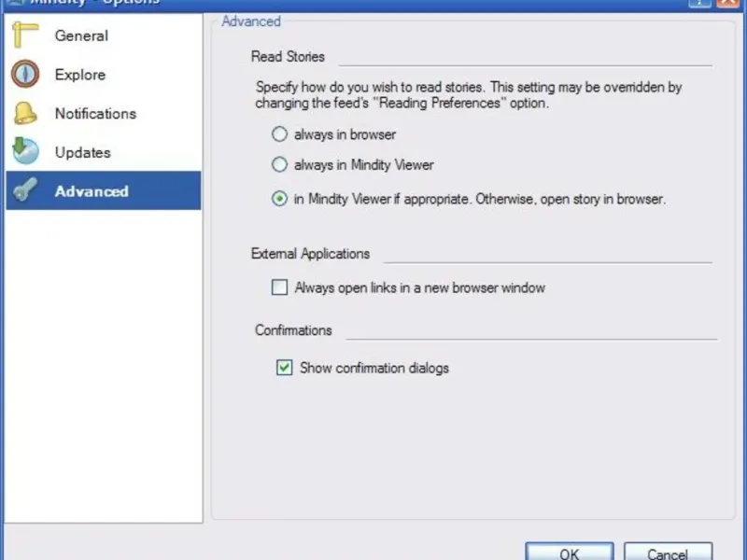Switch to the Explore options page
747x560 pixels.
click(x=80, y=75)
